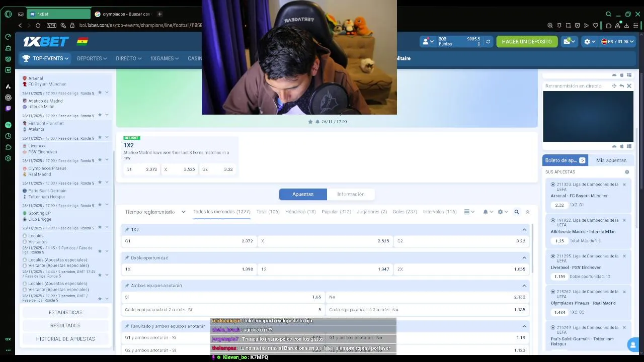Open the DIRECTO menu

[128, 58]
